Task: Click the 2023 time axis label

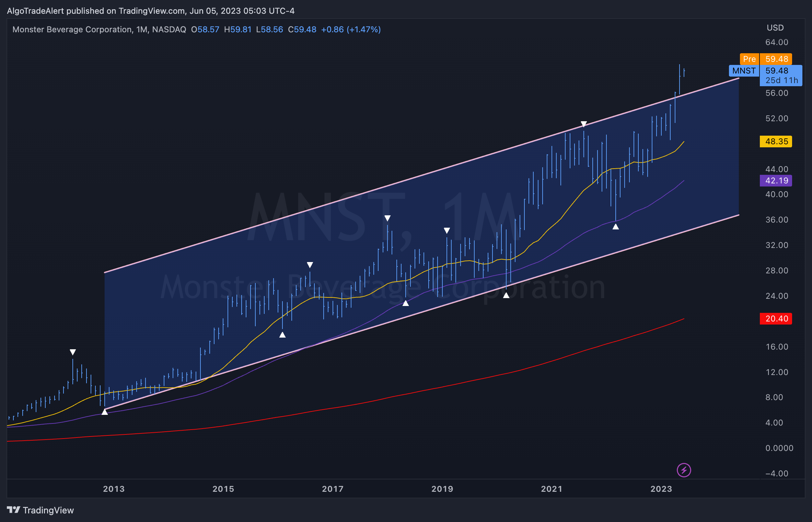Action: click(661, 489)
